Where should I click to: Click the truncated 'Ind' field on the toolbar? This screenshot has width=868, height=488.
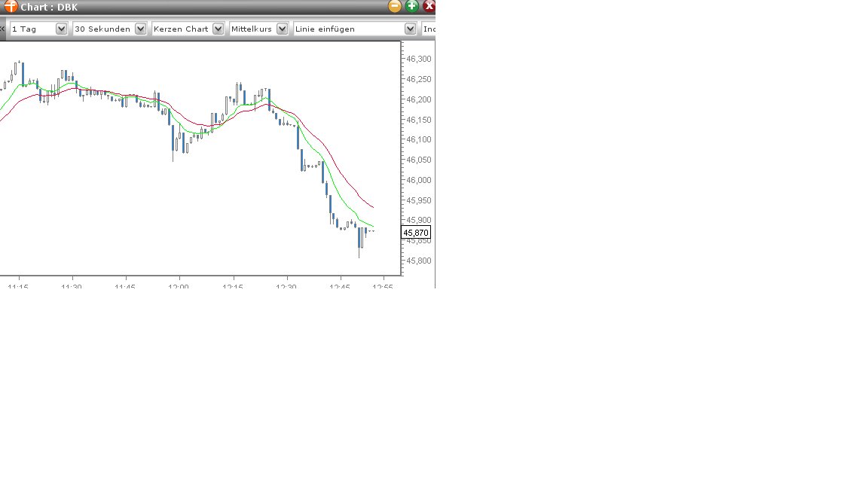pos(429,28)
